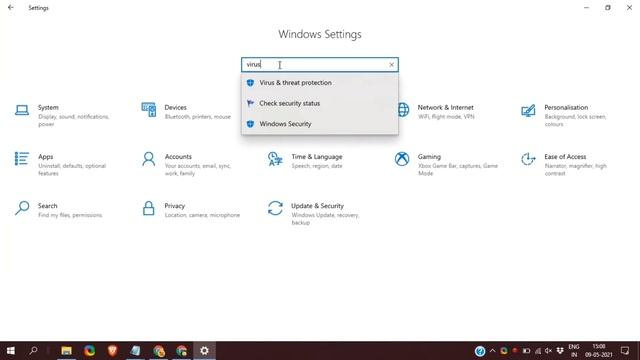Open the Ease of Access icon
Screen dimensions: 640x360
pos(528,159)
